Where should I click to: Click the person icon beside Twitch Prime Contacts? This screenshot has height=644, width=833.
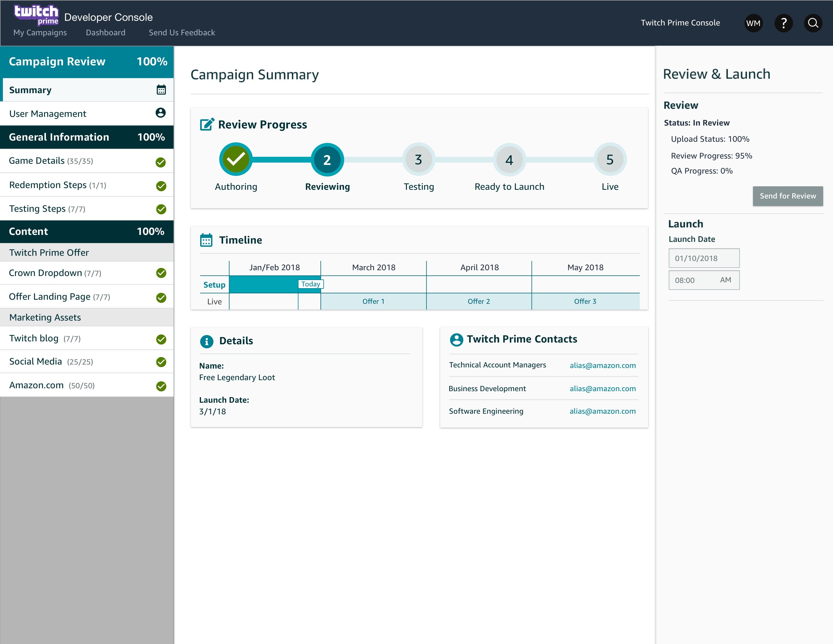(456, 340)
